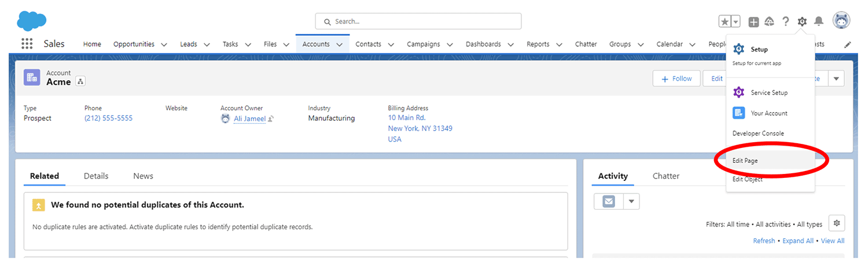
Task: Click the Favorites star icon
Action: (x=724, y=21)
